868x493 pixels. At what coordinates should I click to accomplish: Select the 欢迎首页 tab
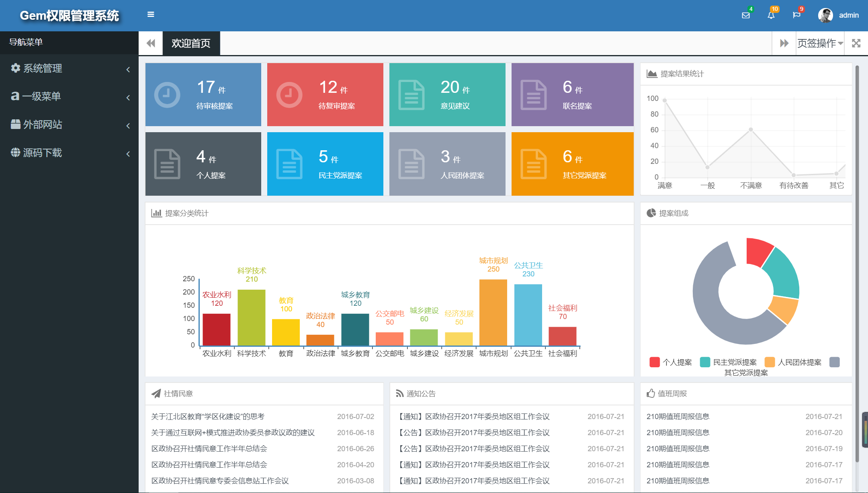pos(191,43)
